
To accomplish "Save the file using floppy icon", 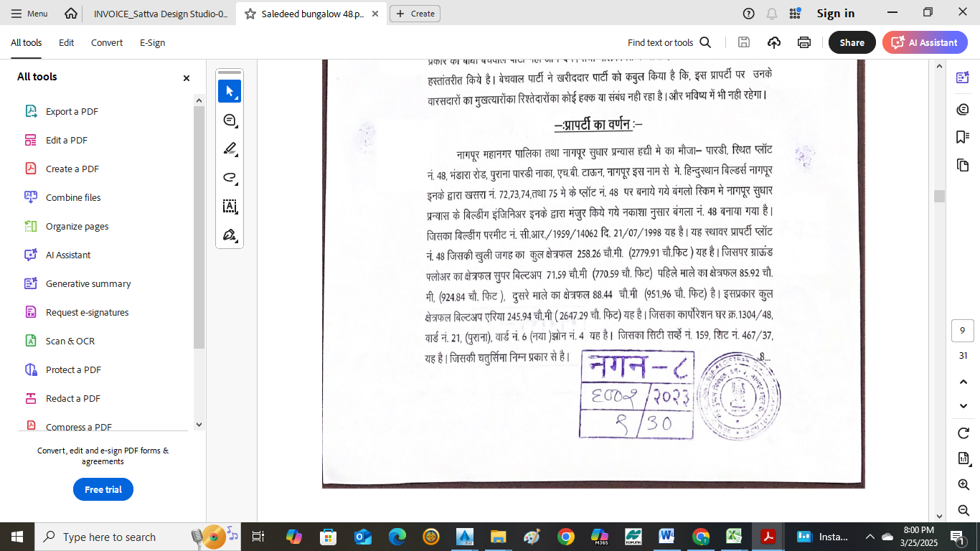I will coord(744,42).
